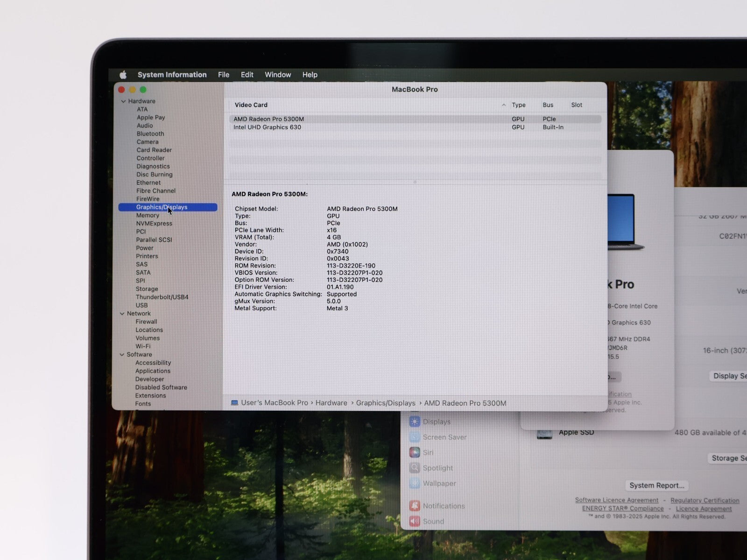The width and height of the screenshot is (747, 560).
Task: Open the System Information app menu
Action: coord(172,75)
